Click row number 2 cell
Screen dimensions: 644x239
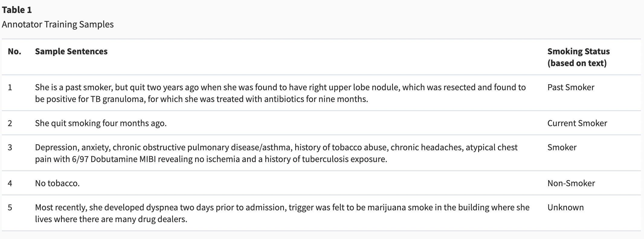click(10, 123)
